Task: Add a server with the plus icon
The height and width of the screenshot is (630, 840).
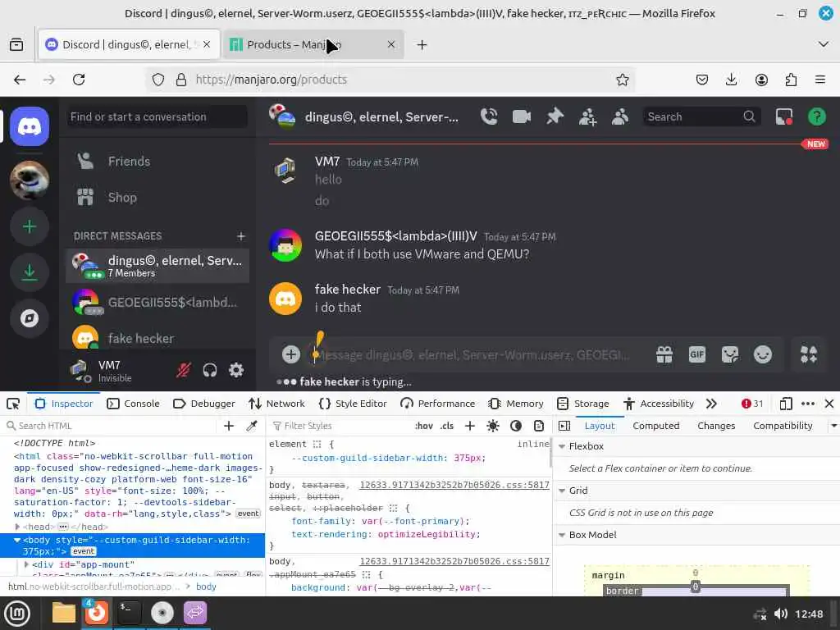Action: click(x=30, y=226)
